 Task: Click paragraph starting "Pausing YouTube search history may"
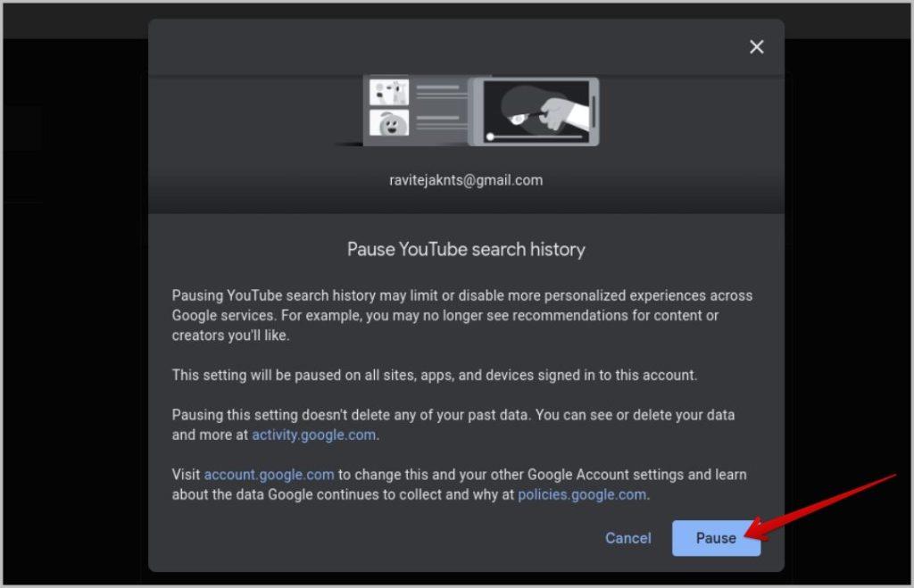[462, 315]
